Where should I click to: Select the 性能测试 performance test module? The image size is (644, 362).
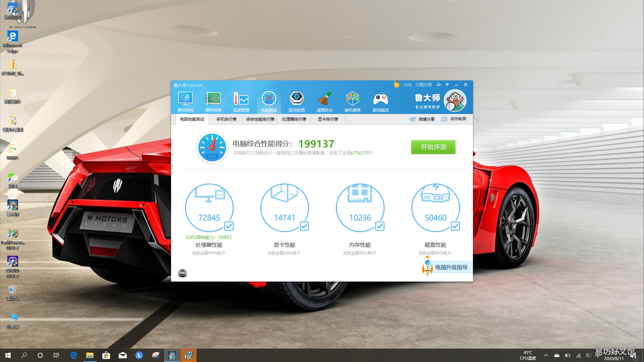point(269,102)
